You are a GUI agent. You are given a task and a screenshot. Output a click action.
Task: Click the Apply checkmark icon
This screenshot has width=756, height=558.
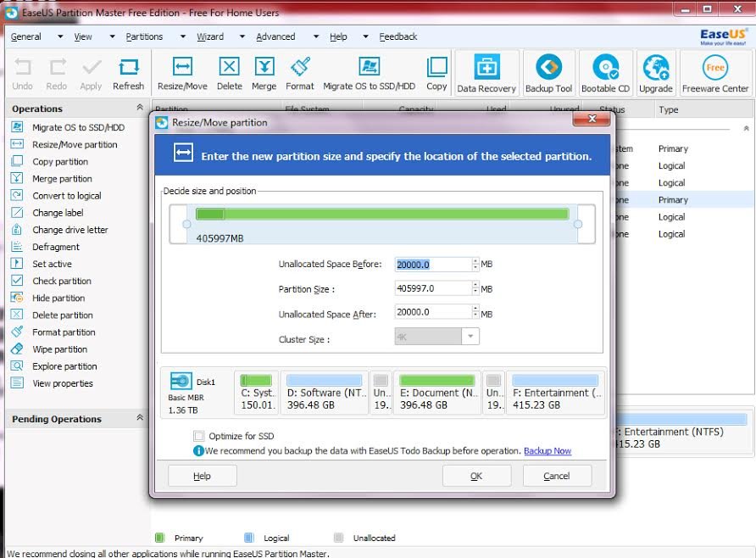[x=92, y=66]
